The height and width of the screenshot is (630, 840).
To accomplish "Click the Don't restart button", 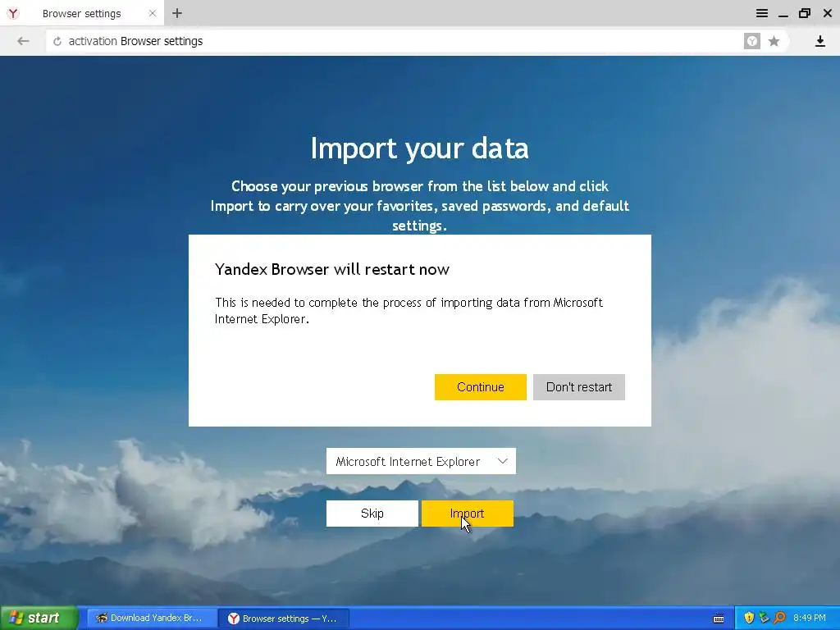I will (578, 387).
